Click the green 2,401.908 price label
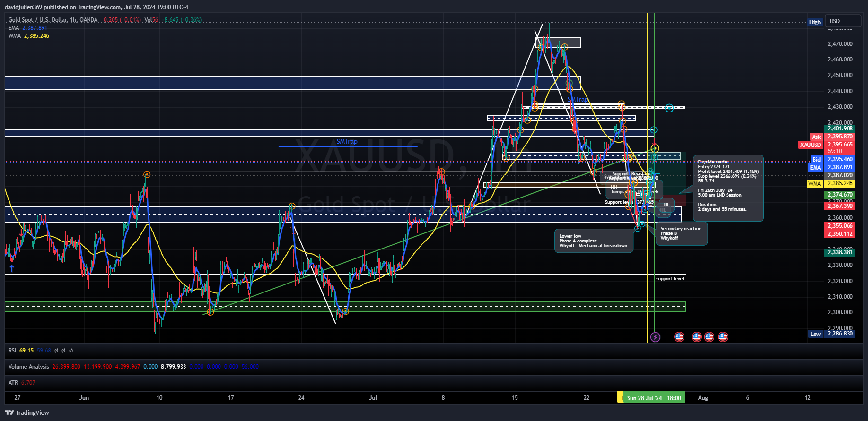Viewport: 868px width, 421px height. pos(840,129)
